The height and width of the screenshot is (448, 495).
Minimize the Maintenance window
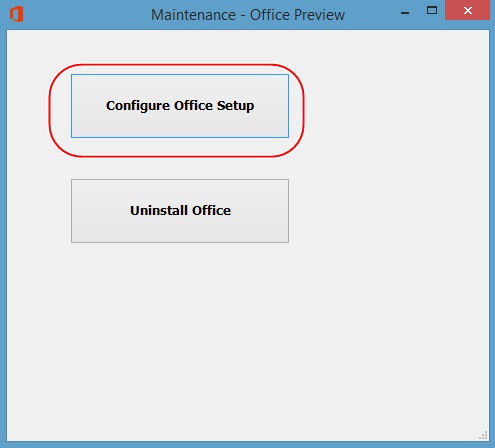pyautogui.click(x=405, y=13)
